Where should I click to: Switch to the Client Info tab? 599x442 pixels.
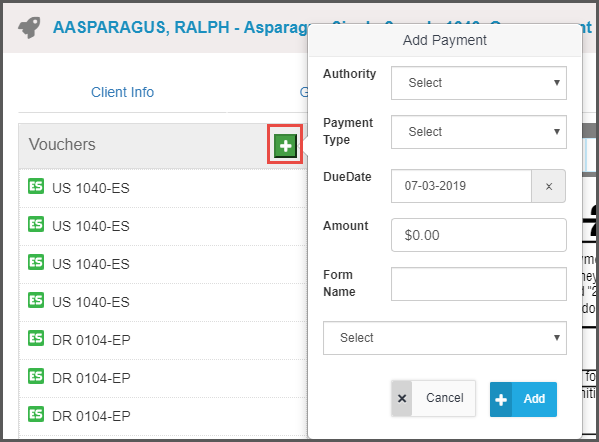122,92
